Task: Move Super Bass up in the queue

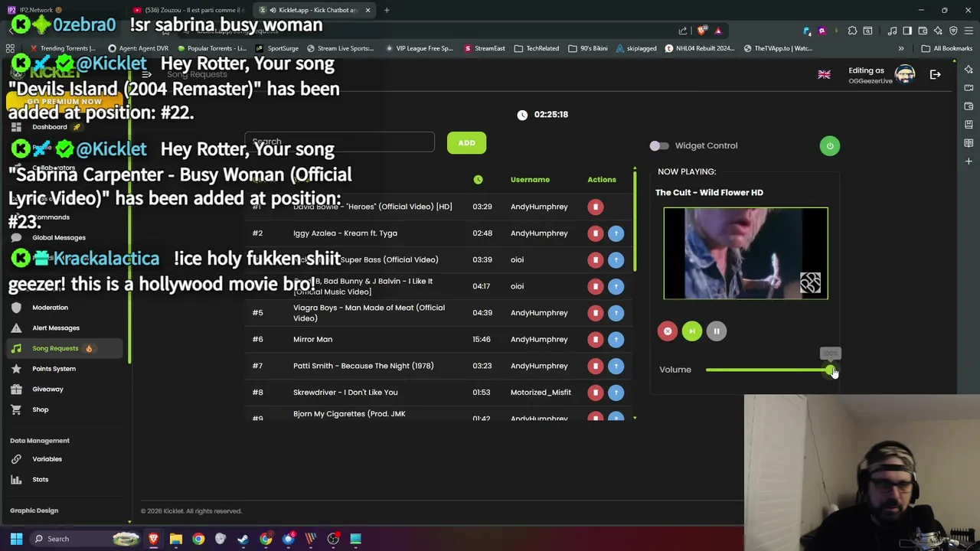Action: click(616, 259)
